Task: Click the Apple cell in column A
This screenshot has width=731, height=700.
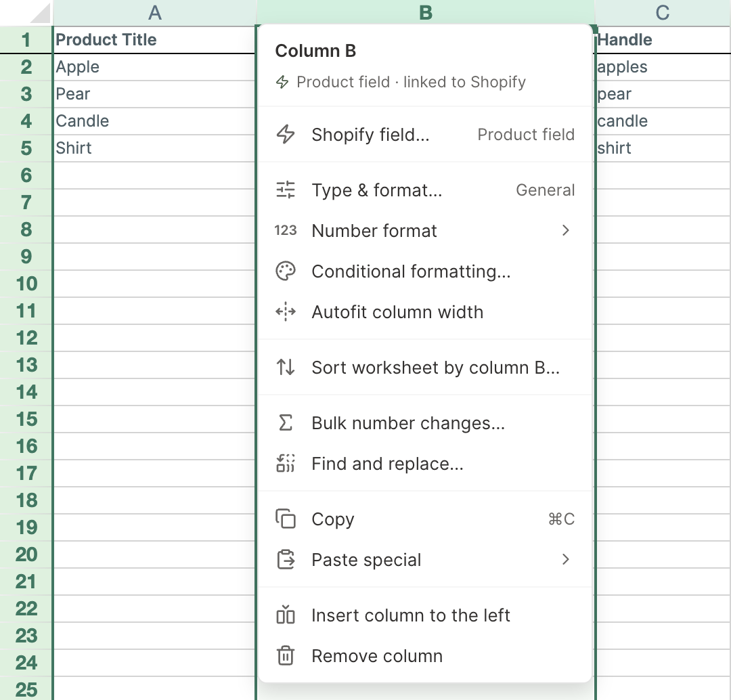Action: pos(154,67)
